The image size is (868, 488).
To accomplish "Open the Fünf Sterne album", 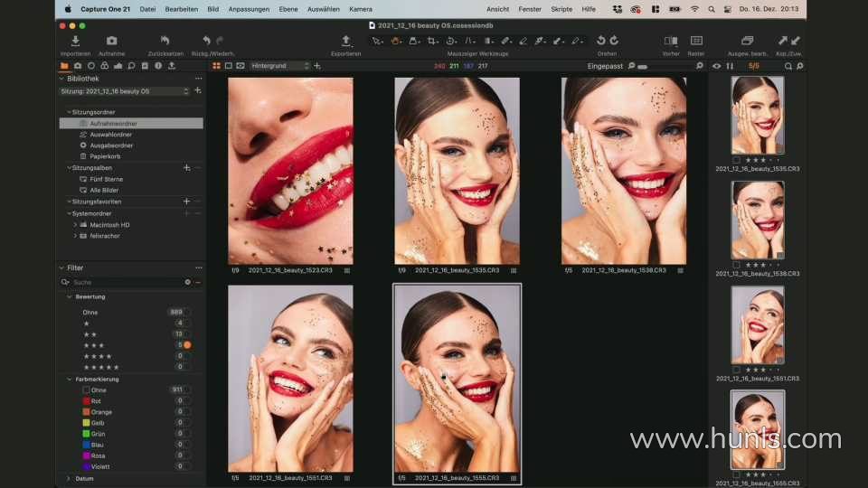I will 106,179.
